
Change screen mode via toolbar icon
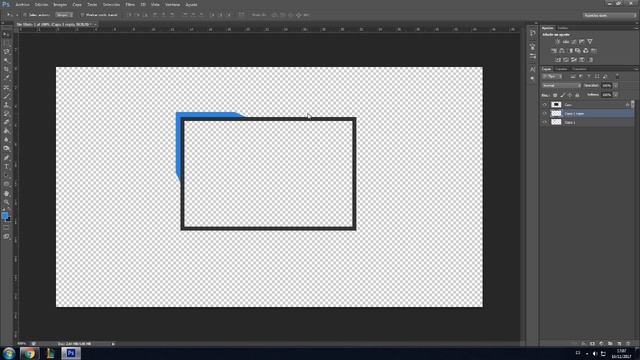(6, 237)
